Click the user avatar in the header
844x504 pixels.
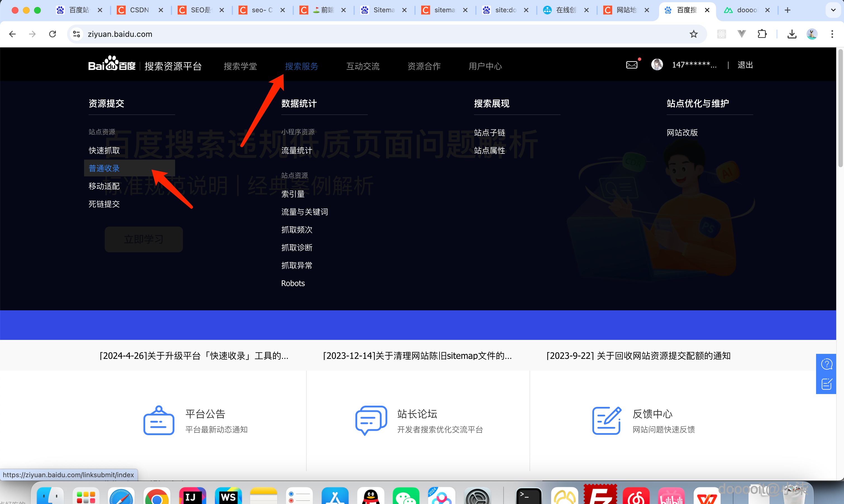(x=657, y=64)
